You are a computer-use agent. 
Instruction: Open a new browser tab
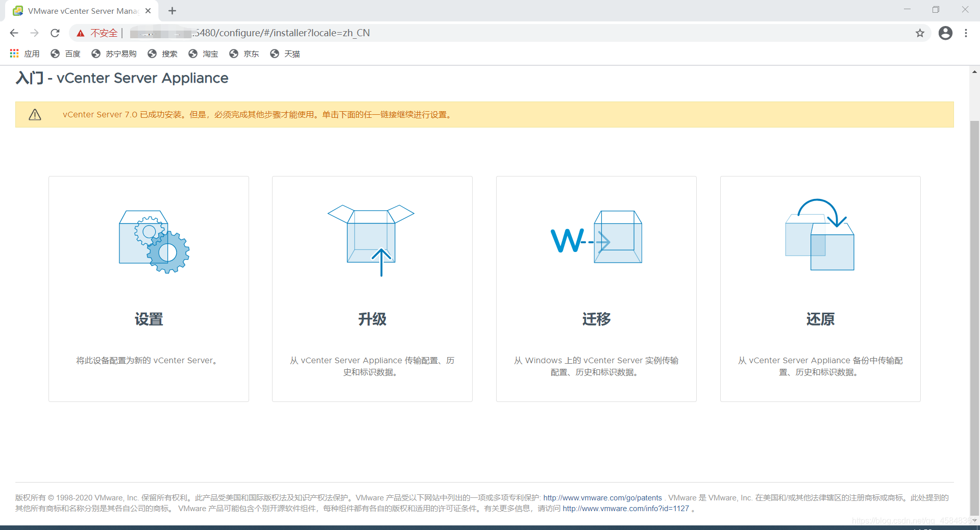pos(172,11)
